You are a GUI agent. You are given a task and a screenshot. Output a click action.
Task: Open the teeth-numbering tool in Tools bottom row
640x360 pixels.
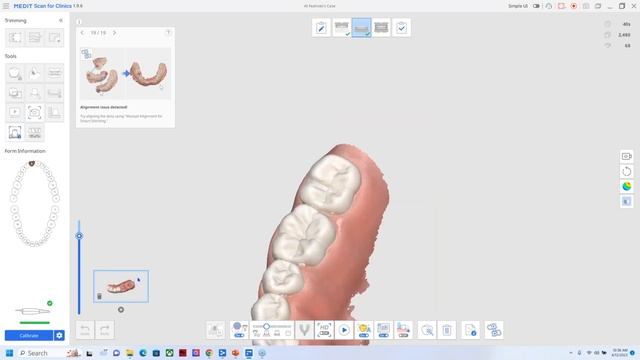pyautogui.click(x=35, y=132)
